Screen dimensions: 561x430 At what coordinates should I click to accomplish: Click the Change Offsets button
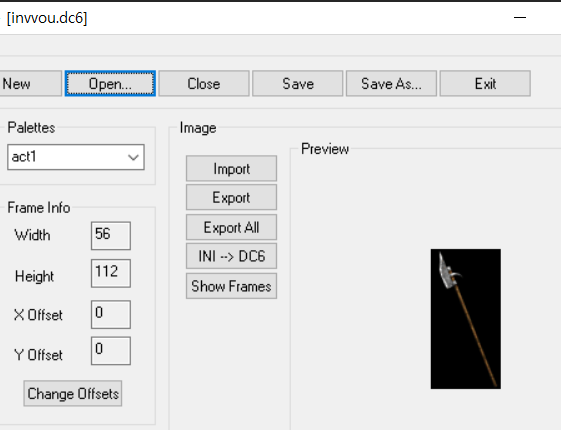[x=73, y=394]
